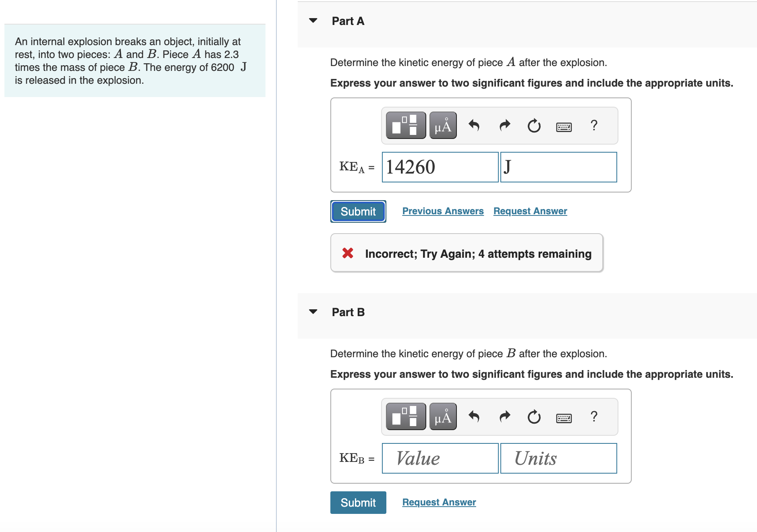Image resolution: width=757 pixels, height=532 pixels.
Task: Undo the last entry in Part A answer box
Action: click(x=474, y=125)
